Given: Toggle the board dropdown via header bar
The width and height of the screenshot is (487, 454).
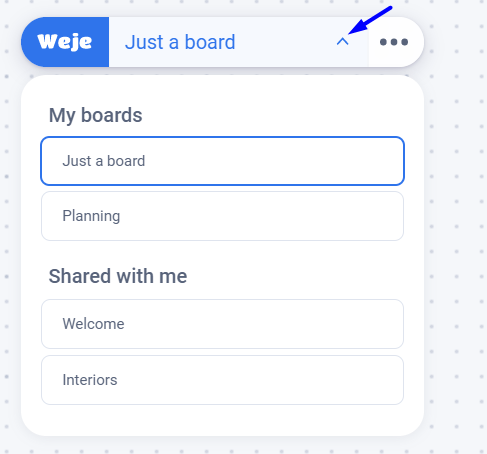Looking at the screenshot, I should click(239, 42).
